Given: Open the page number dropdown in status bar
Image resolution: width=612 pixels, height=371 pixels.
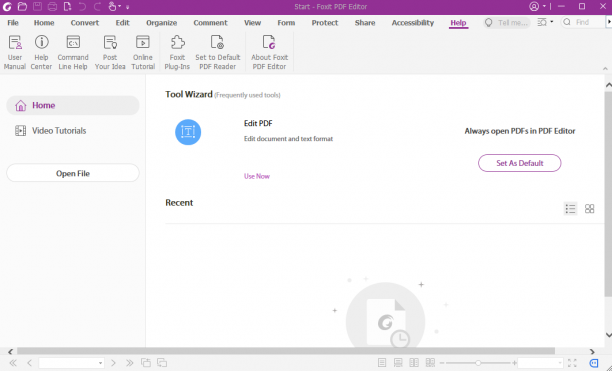Looking at the screenshot, I should 100,363.
